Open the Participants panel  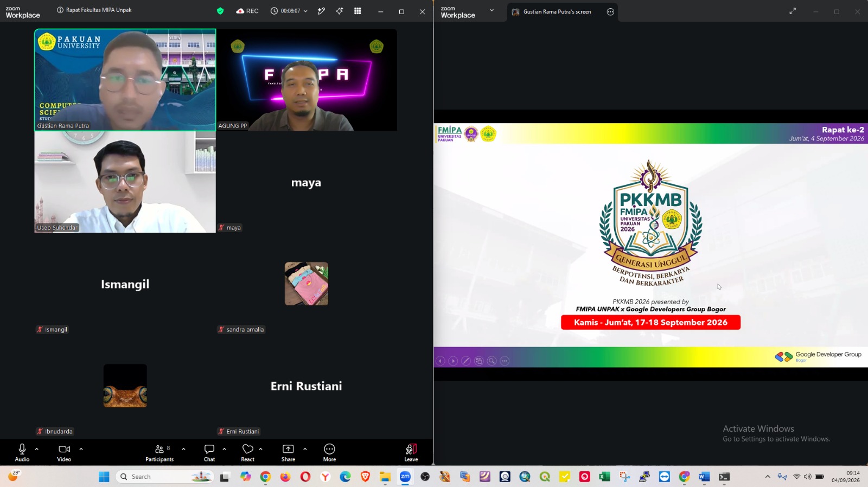coord(159,452)
